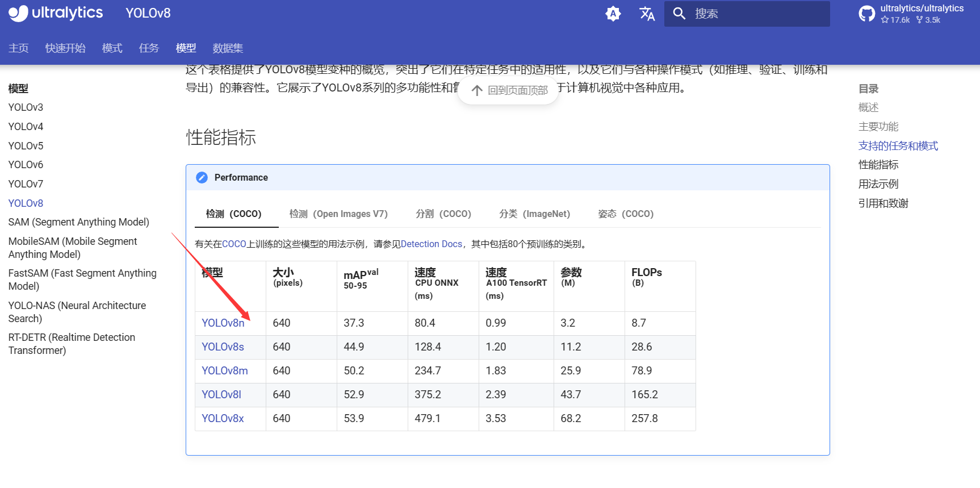Open the YOLOv8l model link
The width and height of the screenshot is (980, 488).
221,395
